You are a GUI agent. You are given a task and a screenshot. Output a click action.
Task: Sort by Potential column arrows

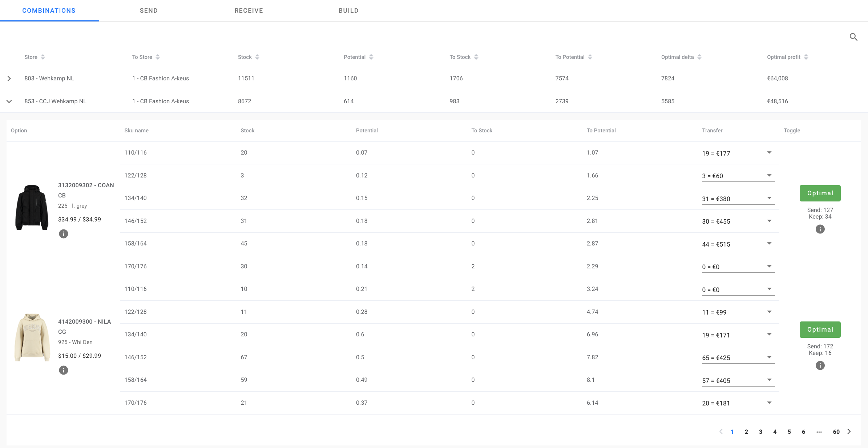tap(371, 57)
